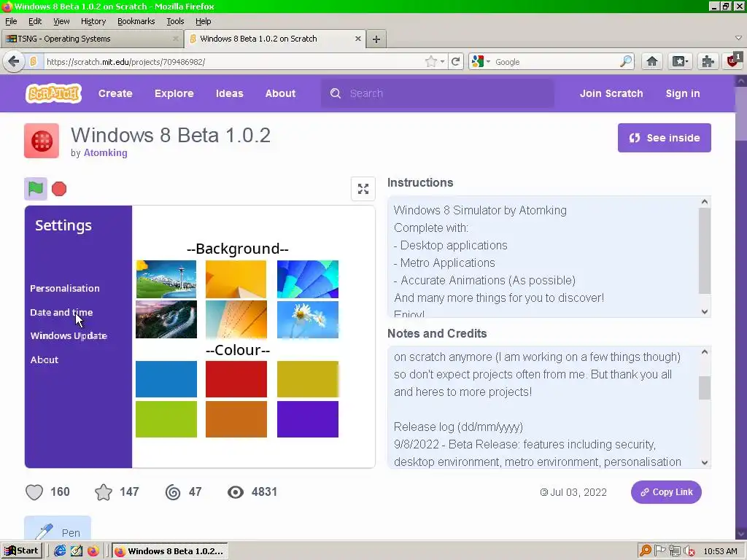Click the Firefox taskbar window button
Image resolution: width=747 pixels, height=560 pixels.
point(170,551)
